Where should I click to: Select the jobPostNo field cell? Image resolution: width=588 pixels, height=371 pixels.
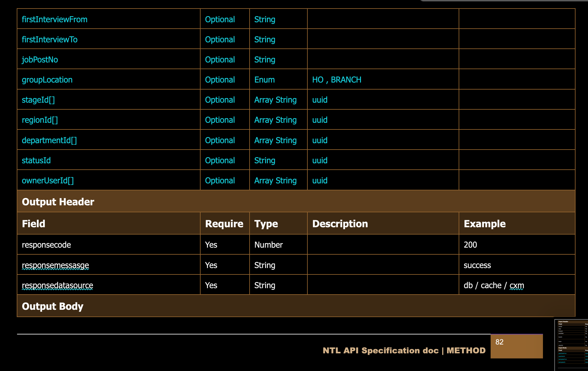pos(40,60)
